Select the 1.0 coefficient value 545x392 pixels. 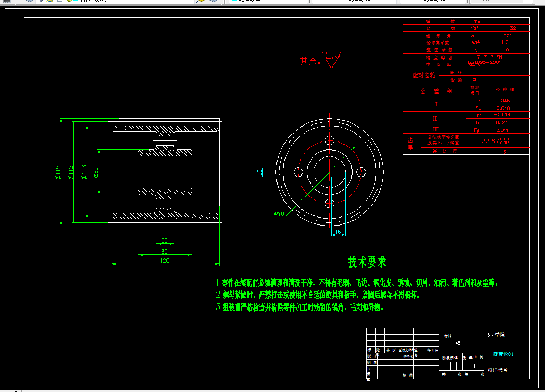pos(505,43)
